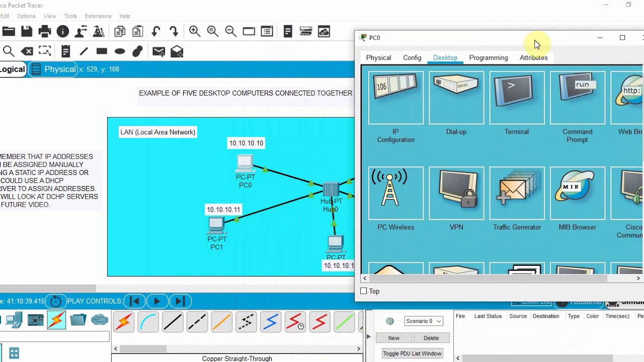Image resolution: width=644 pixels, height=362 pixels.
Task: Switch to the Physical workspace view
Action: click(x=53, y=69)
